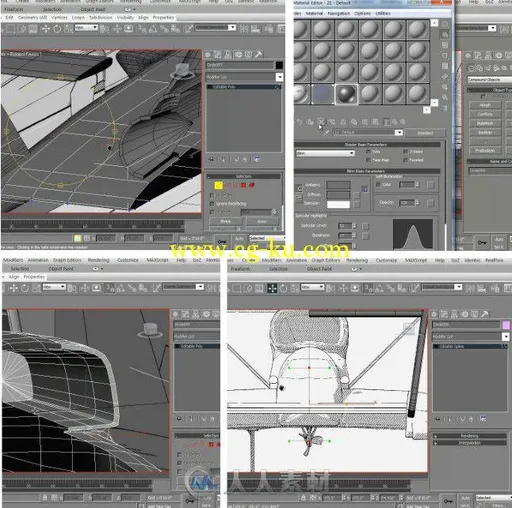Open Geometry (All) ribbon tab
Viewport: 512px width, 508px height.
pyautogui.click(x=32, y=17)
